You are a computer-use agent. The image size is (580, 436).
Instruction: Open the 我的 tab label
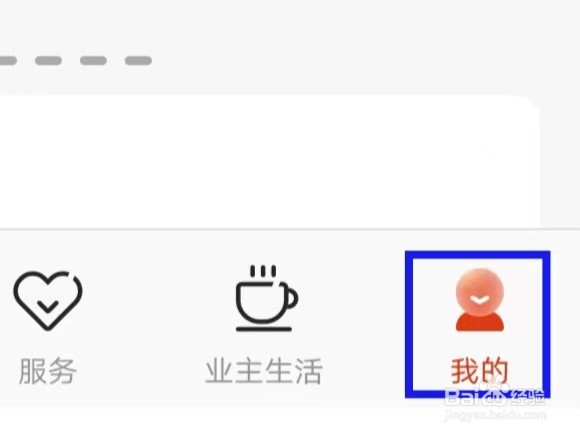pos(480,371)
